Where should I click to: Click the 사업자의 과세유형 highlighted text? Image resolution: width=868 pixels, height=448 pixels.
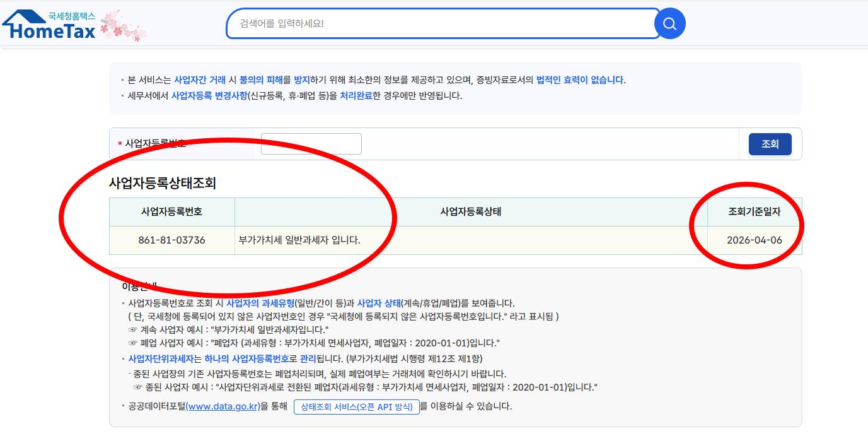[260, 304]
